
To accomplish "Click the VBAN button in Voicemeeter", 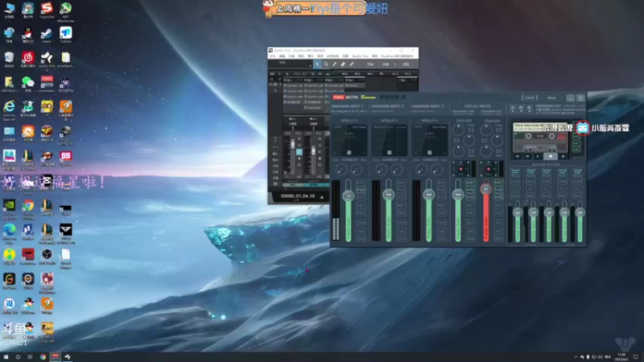I will click(x=530, y=97).
